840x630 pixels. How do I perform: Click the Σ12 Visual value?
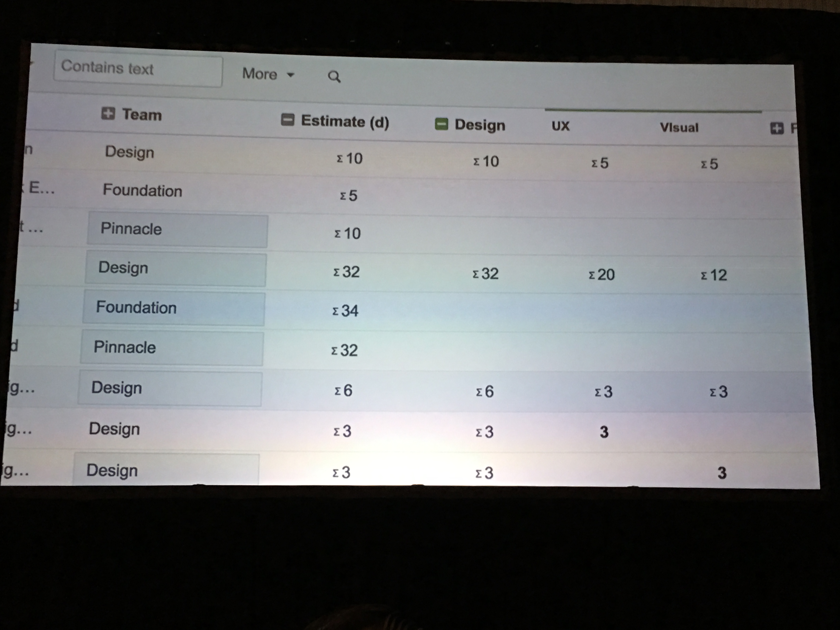tap(714, 275)
